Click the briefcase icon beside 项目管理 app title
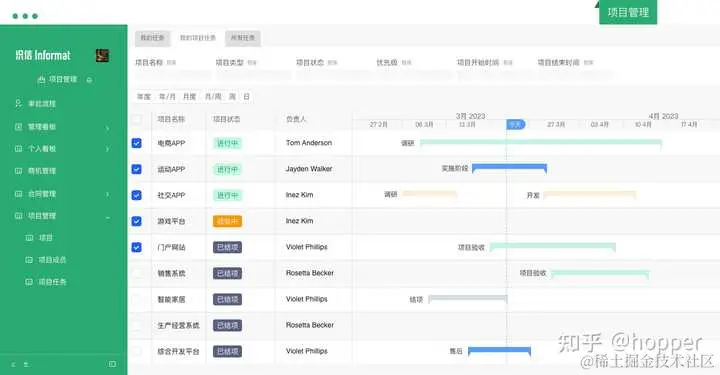Image resolution: width=720 pixels, height=375 pixels. [41, 80]
